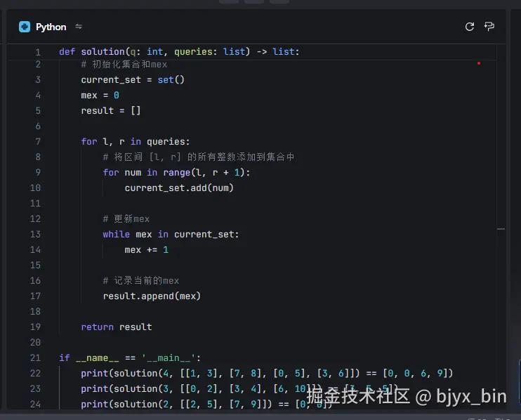Screen dimensions: 521x420
Task: Click 'while mex in current_set:' line
Action: point(171,235)
